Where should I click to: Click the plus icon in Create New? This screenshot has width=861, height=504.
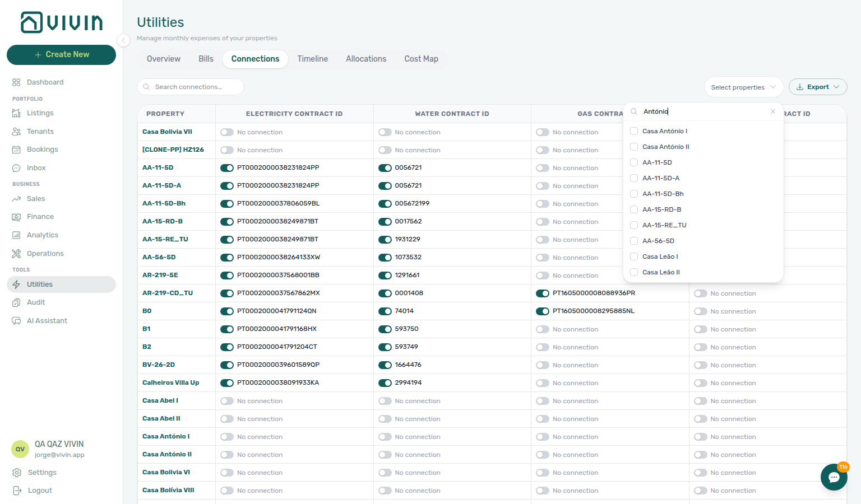click(x=38, y=55)
